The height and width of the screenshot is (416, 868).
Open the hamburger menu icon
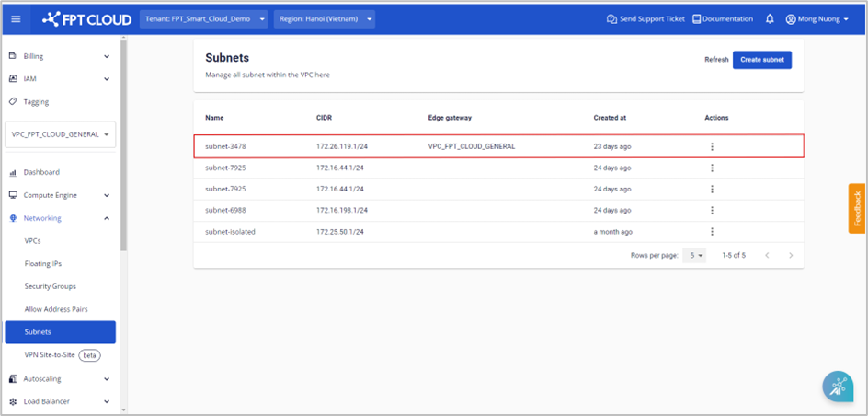click(x=16, y=18)
